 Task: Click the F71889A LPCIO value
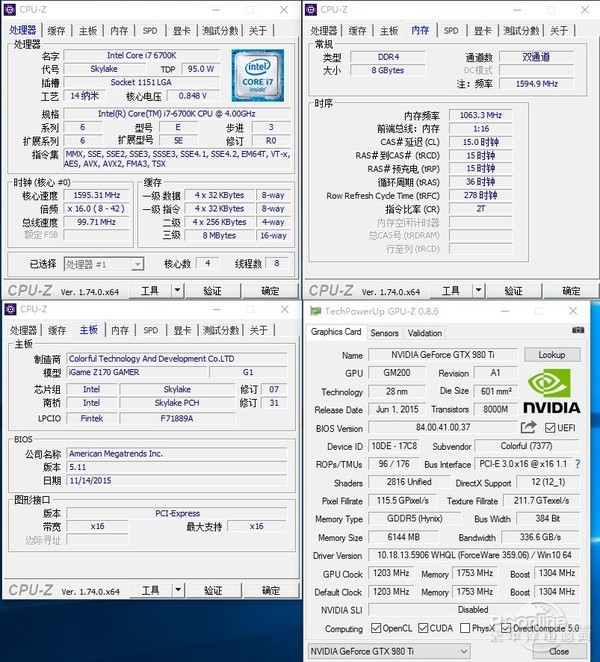[177, 418]
